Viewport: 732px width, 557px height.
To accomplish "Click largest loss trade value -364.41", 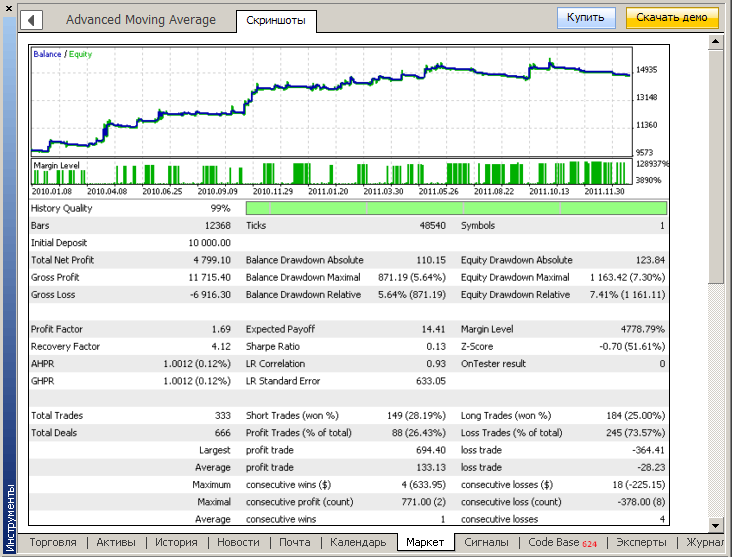I will [x=648, y=450].
